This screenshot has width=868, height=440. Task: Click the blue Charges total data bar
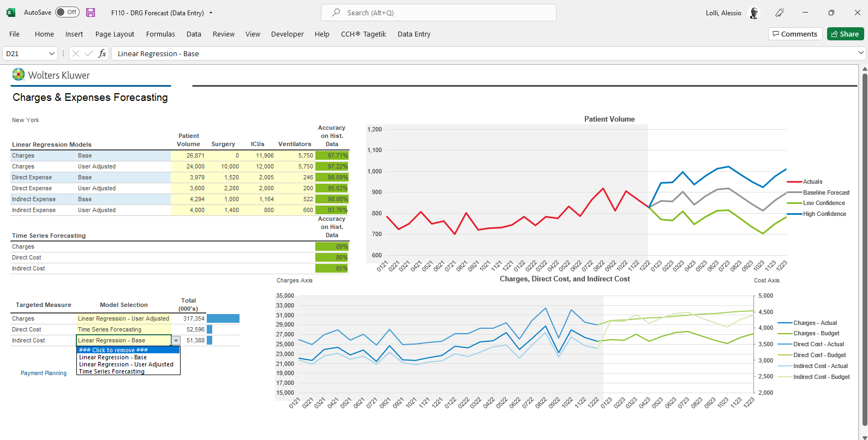[x=223, y=318]
